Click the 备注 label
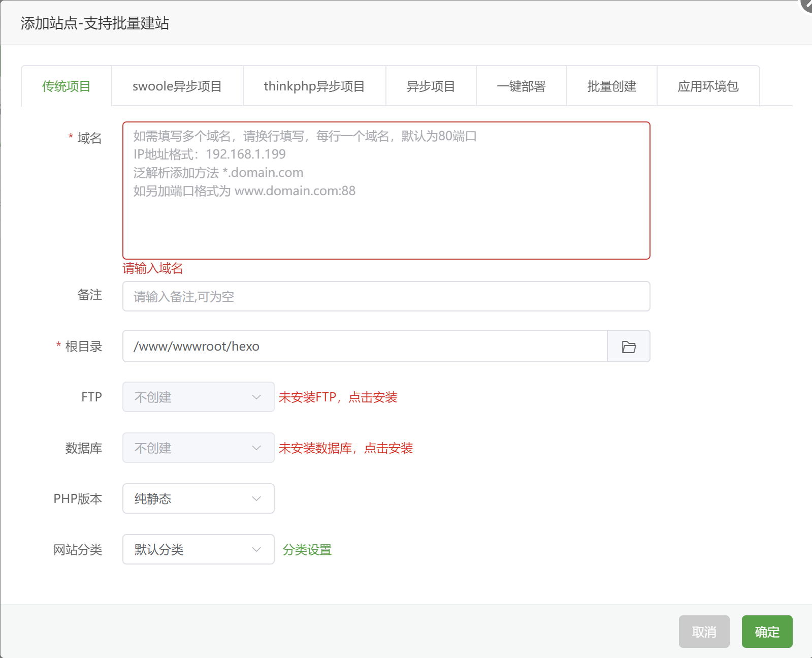 coord(90,295)
